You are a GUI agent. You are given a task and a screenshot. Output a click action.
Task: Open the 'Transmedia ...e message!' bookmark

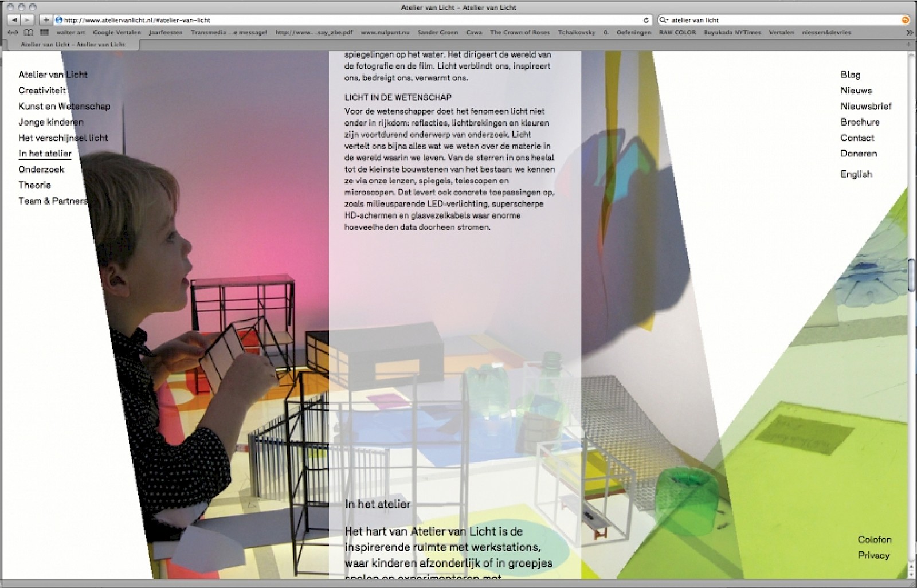click(x=229, y=33)
